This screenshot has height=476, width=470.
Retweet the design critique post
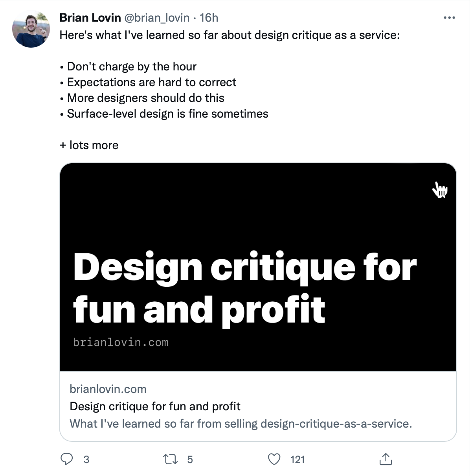170,459
